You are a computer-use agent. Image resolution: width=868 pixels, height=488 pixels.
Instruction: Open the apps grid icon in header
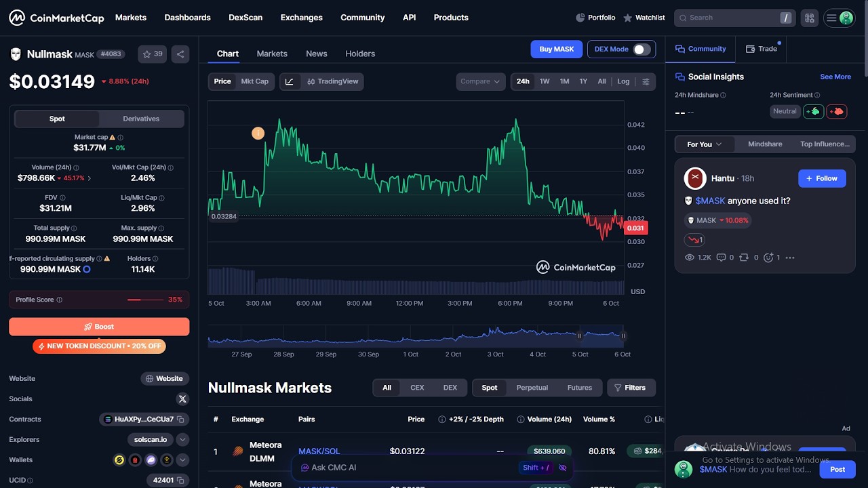click(808, 18)
